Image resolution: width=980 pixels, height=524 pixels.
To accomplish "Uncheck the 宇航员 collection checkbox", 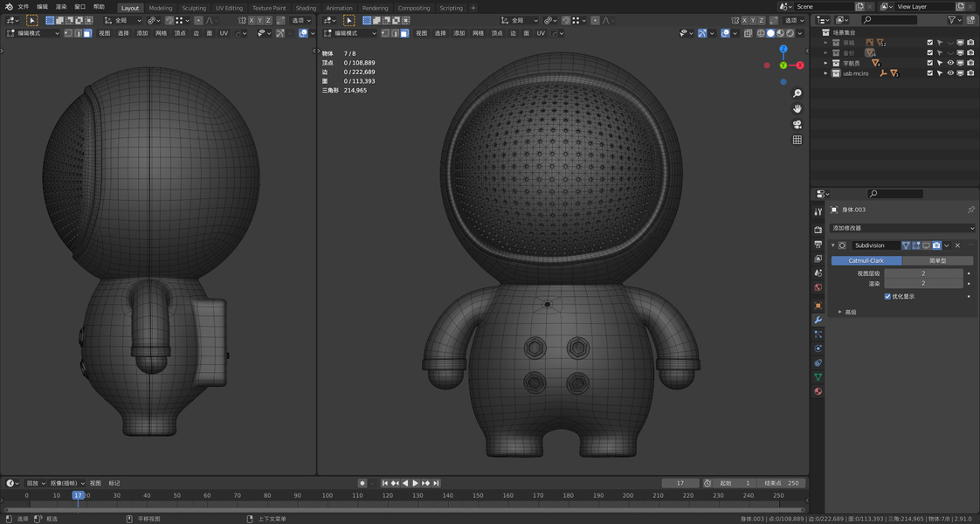I will (x=930, y=63).
